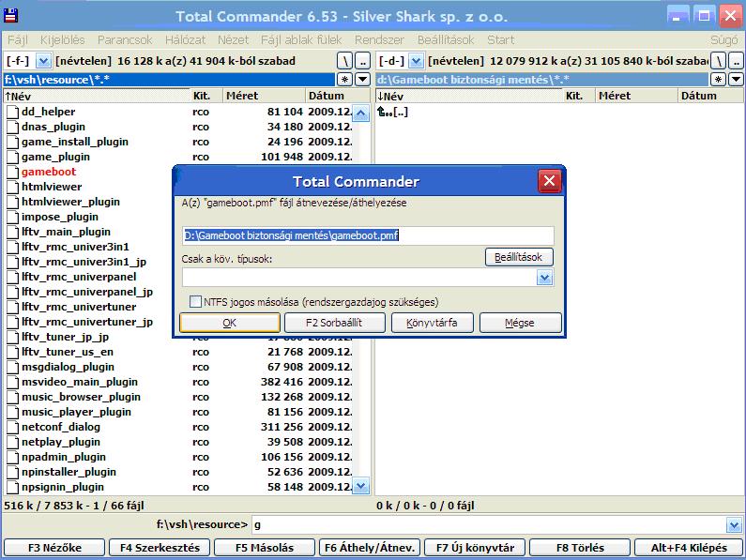Screen dimensions: 746x560
Task: Click the left panel scrollbar down arrow
Action: [360, 486]
